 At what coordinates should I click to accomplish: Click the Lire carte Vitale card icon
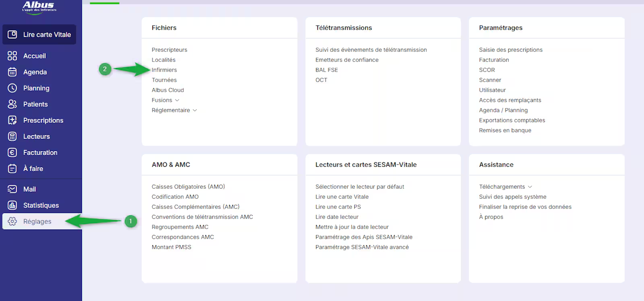tap(13, 35)
